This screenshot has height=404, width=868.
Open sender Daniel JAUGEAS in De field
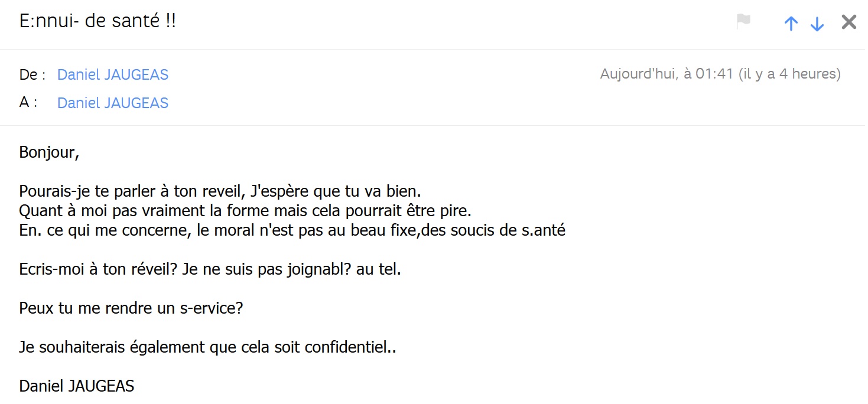pos(113,75)
